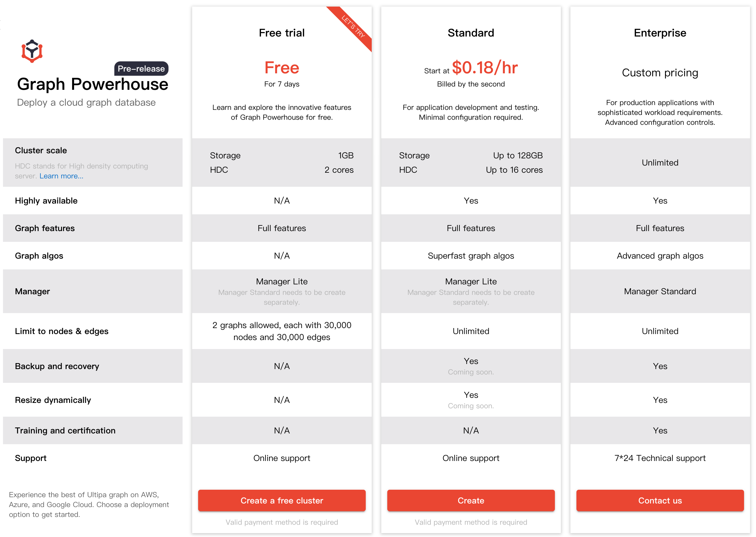Click the Cluster scale row label

point(41,151)
